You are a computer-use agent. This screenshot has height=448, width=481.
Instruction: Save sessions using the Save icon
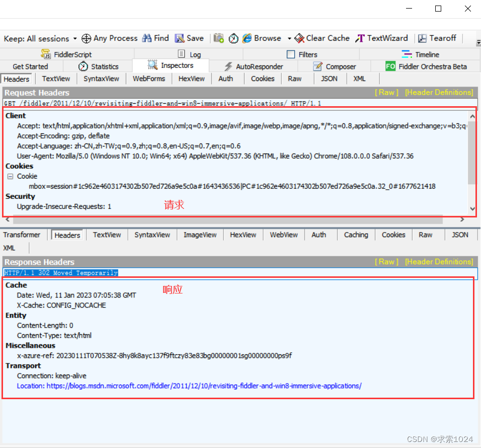(x=180, y=38)
